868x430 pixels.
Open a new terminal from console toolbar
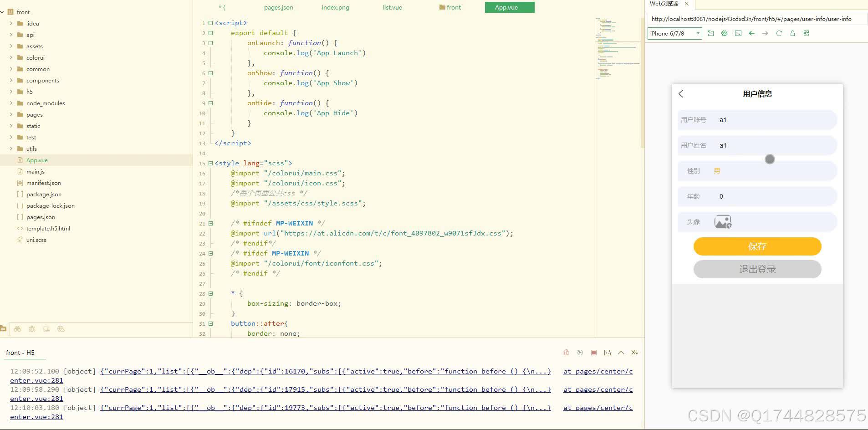(x=607, y=353)
